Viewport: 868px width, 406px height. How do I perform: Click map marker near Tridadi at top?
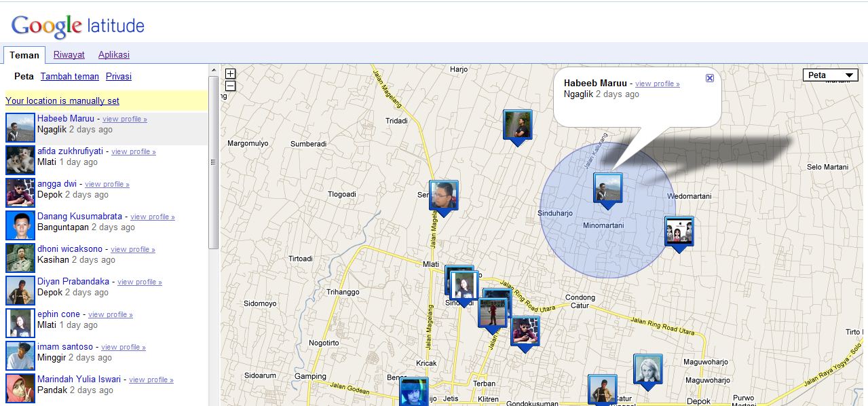pos(518,126)
